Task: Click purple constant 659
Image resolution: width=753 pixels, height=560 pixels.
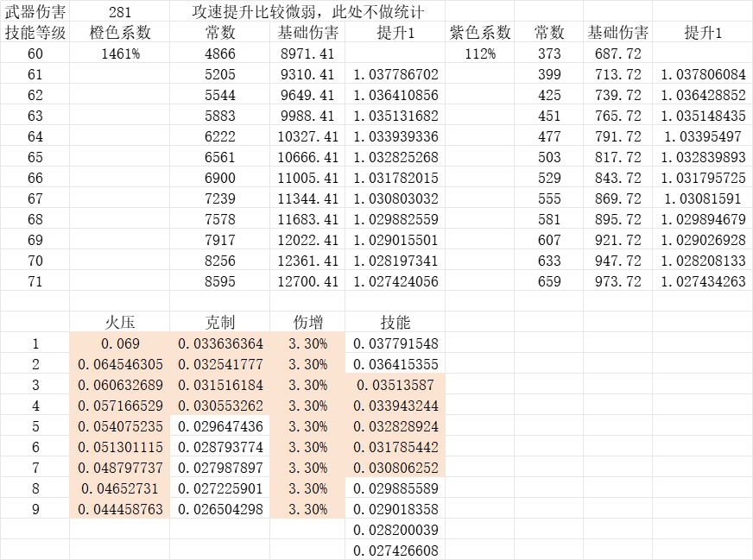Action: pos(549,281)
